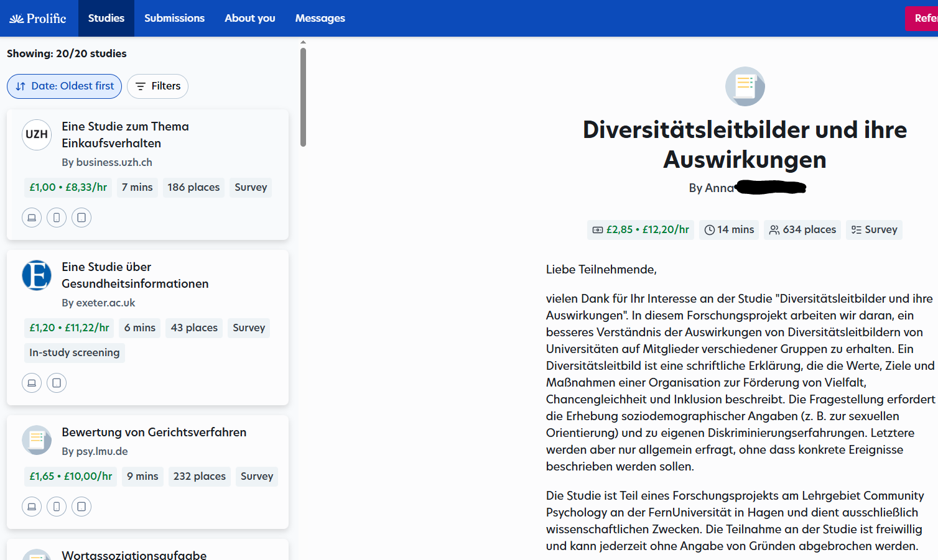Open the Messages tab
938x560 pixels.
[x=320, y=19]
